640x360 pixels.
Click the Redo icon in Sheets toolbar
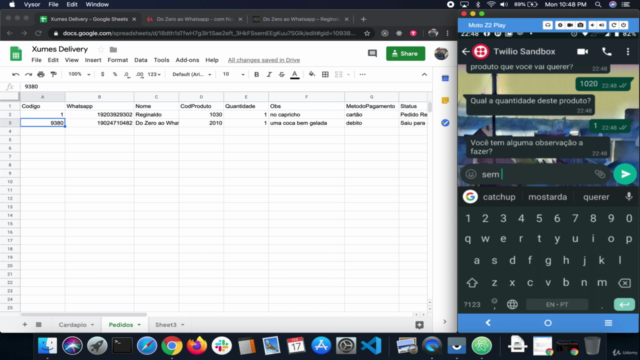28,74
